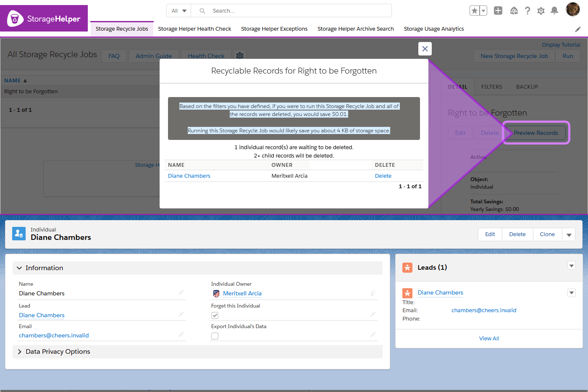Collapse the Information section
Viewport: 588px width, 392px height.
197,268
